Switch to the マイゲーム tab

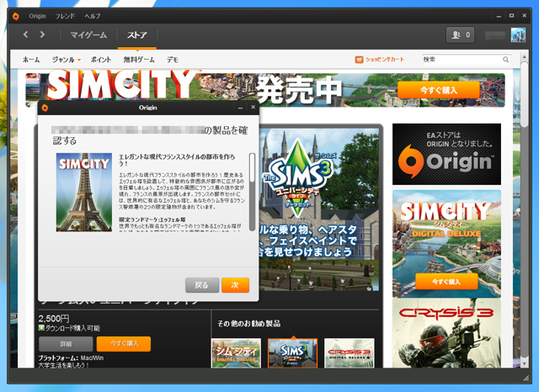88,35
